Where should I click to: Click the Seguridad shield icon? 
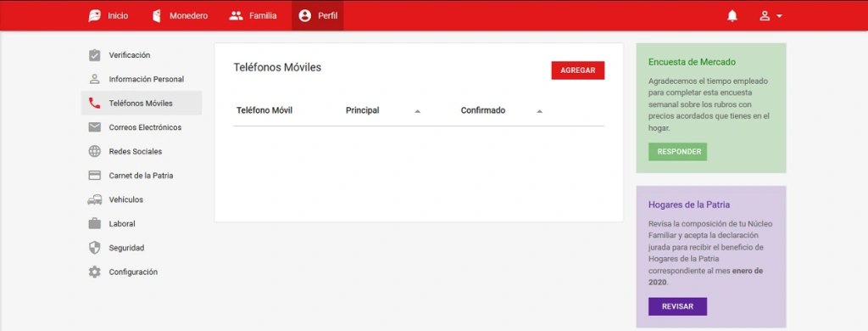95,248
